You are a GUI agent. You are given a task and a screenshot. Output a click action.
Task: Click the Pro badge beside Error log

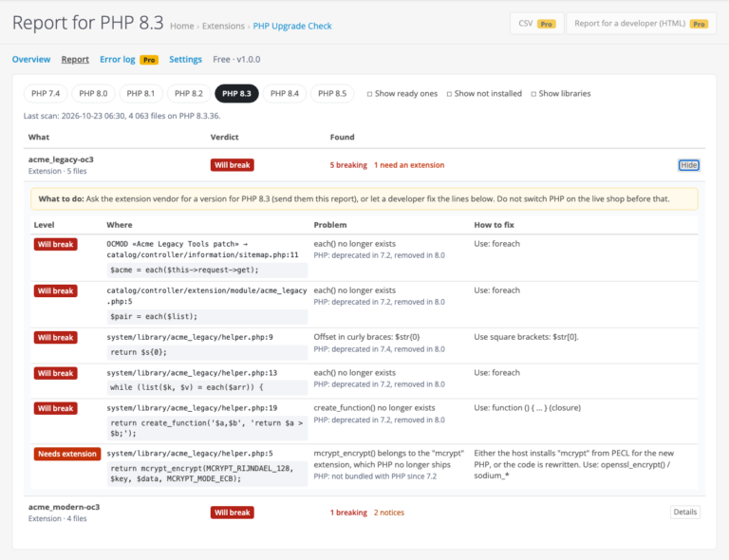coord(149,60)
